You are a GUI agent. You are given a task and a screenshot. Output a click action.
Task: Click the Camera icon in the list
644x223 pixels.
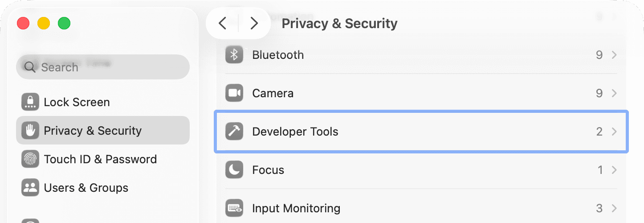click(x=234, y=93)
